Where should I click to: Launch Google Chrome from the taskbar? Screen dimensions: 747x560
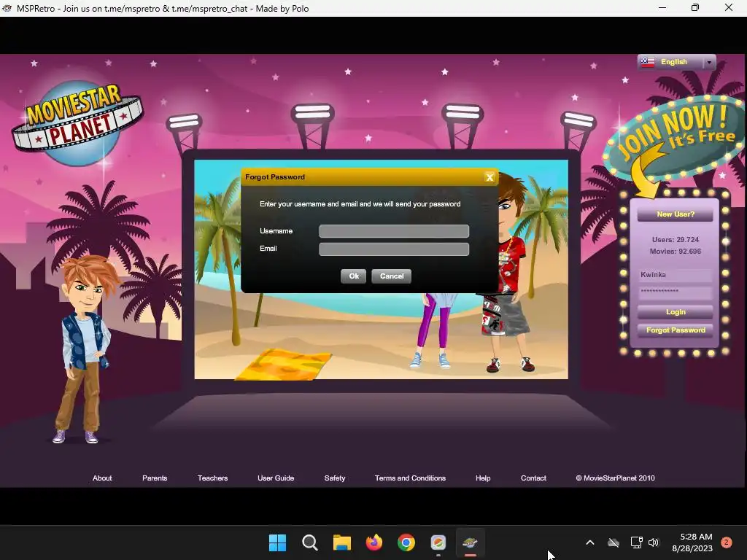click(x=406, y=542)
